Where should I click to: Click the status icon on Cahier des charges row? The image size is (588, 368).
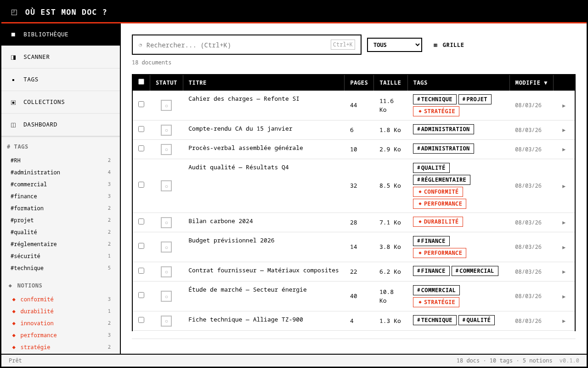coord(166,105)
